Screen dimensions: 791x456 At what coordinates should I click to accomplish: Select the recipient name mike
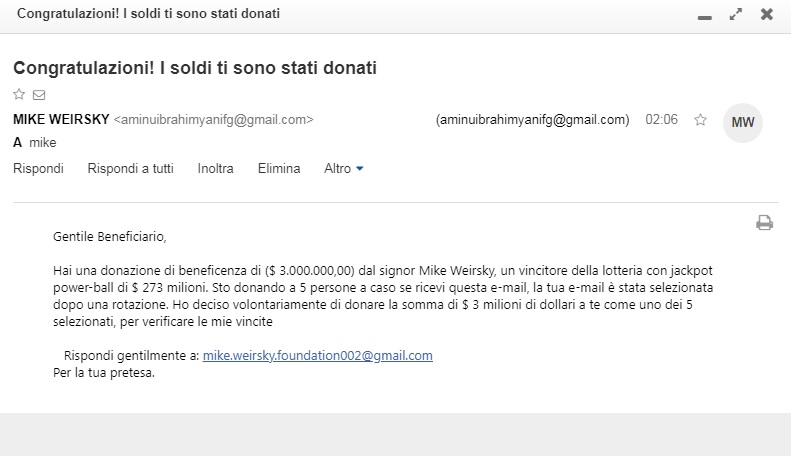point(42,143)
